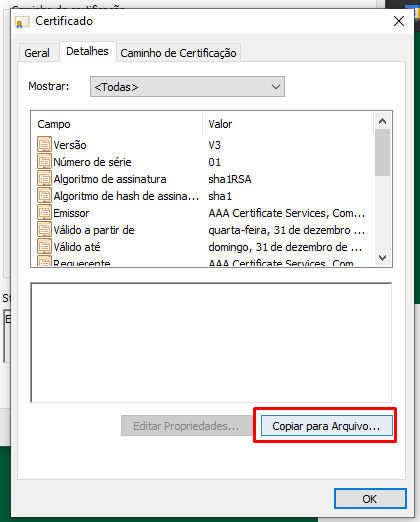Image resolution: width=420 pixels, height=522 pixels.
Task: Select the Algoritmo de assinatura row text
Action: pos(110,179)
